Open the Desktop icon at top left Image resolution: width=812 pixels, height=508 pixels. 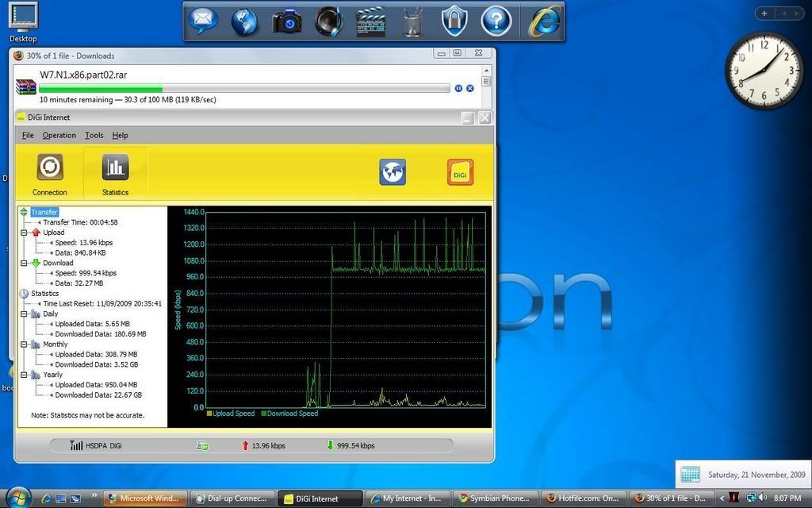coord(23,23)
